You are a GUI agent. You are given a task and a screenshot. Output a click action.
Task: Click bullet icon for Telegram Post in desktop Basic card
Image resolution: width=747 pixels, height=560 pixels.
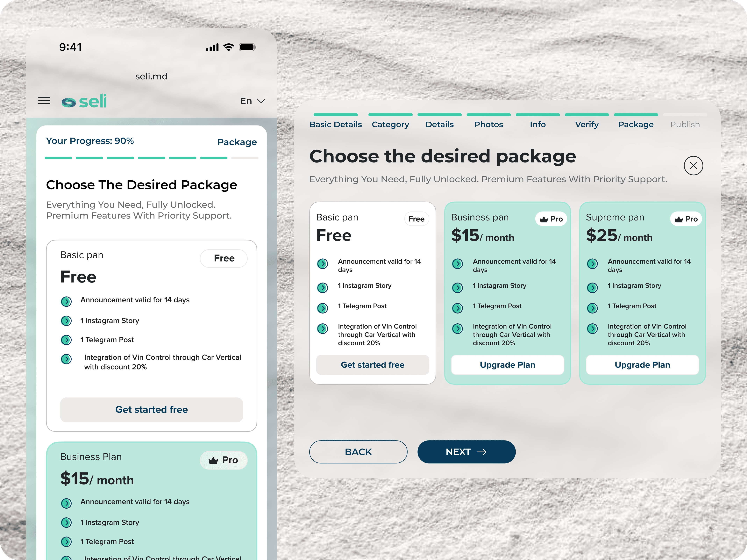coord(323,308)
